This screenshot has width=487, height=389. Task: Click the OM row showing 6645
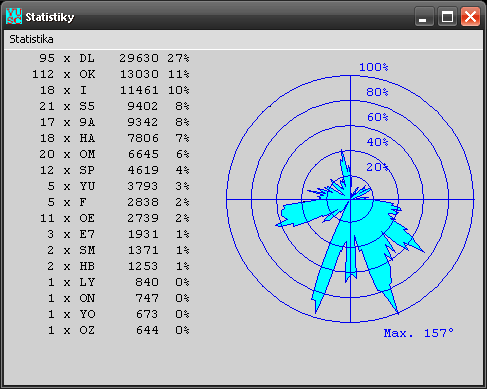coord(114,154)
